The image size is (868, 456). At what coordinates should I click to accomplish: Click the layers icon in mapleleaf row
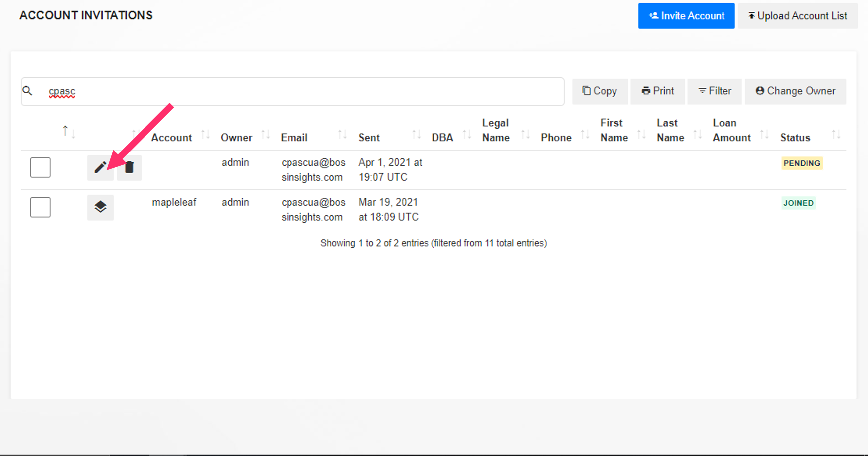click(x=100, y=207)
